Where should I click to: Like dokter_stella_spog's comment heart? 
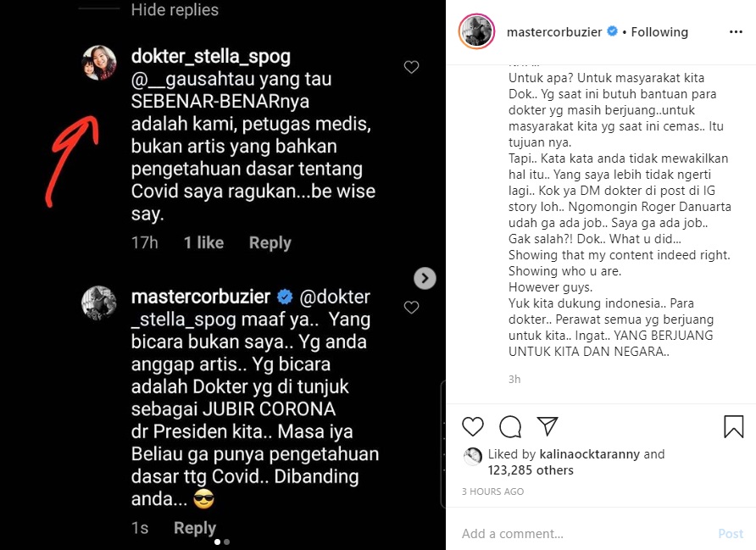click(x=412, y=67)
